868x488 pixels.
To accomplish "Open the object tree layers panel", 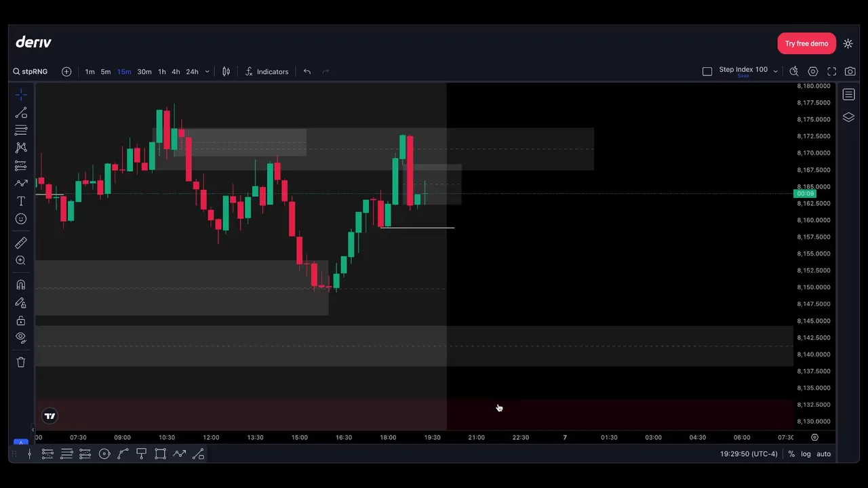I will pyautogui.click(x=849, y=117).
